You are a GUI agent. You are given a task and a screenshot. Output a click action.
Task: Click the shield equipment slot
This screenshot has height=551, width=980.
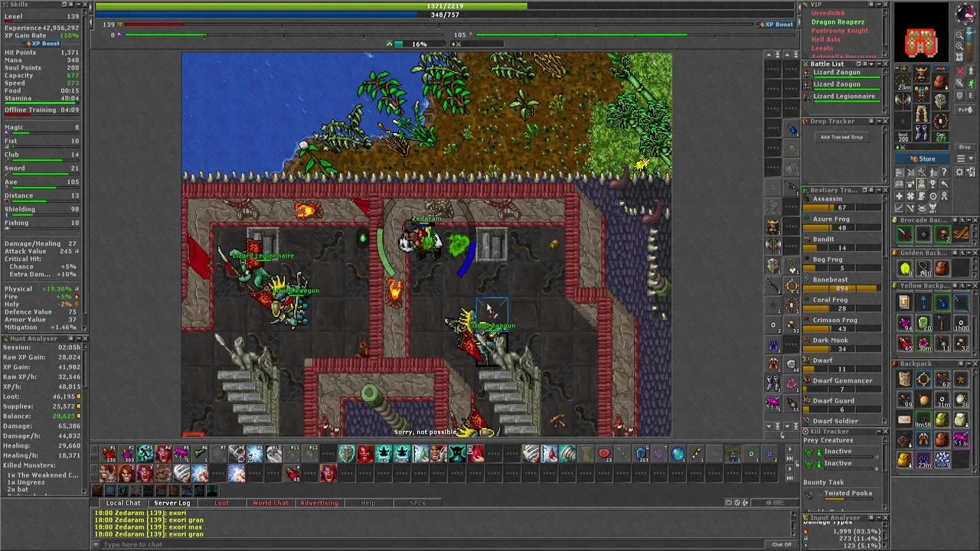940,102
